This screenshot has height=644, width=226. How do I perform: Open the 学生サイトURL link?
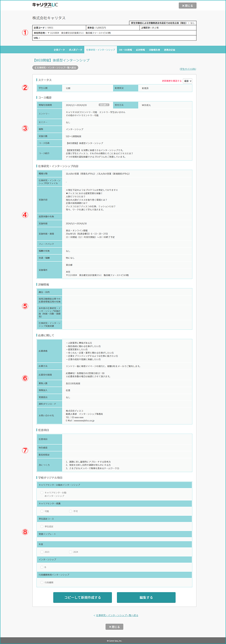click(x=188, y=69)
